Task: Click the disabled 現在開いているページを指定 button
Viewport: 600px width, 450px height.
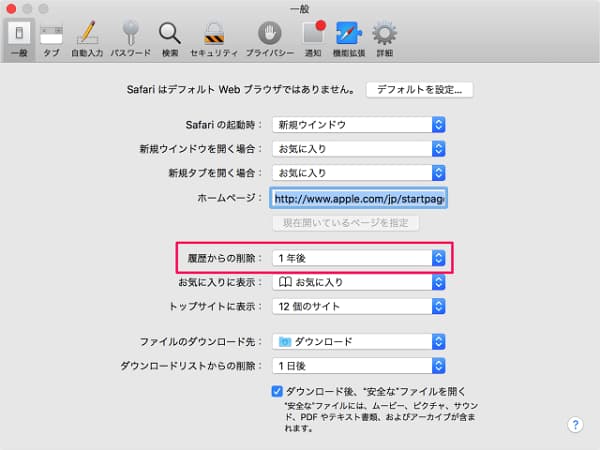Action: click(x=346, y=223)
